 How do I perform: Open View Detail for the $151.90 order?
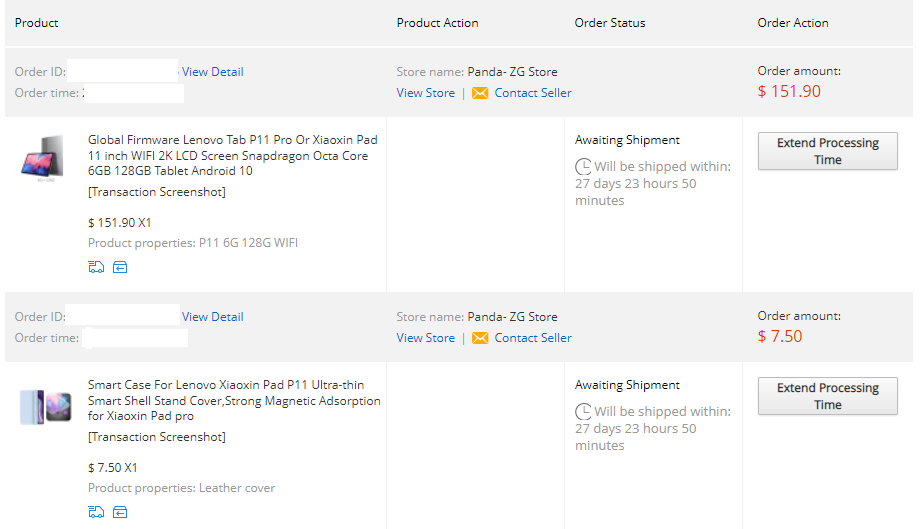coord(212,72)
